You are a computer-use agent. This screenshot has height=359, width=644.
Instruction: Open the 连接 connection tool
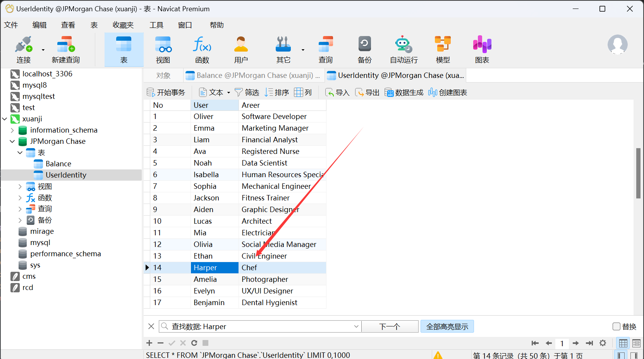(23, 50)
